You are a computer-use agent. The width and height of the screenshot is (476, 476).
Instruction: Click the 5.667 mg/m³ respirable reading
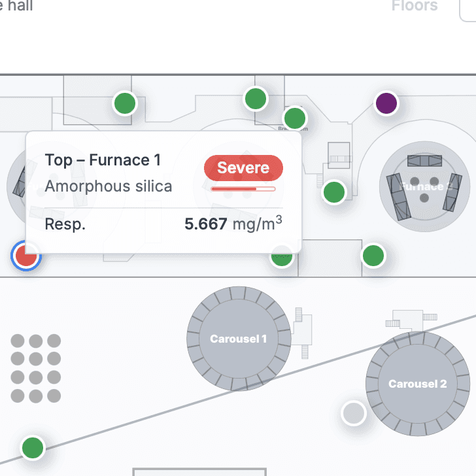(x=233, y=224)
